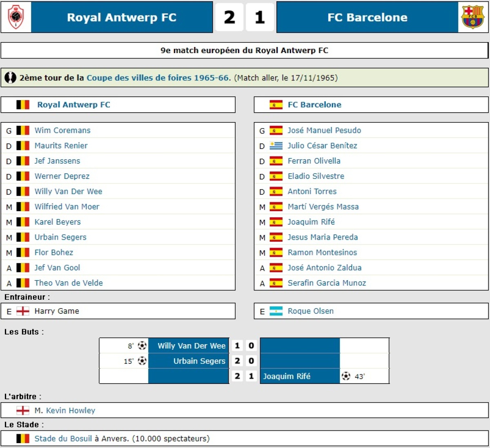Open coach Roque Olsen's page
490x448 pixels.
[311, 311]
